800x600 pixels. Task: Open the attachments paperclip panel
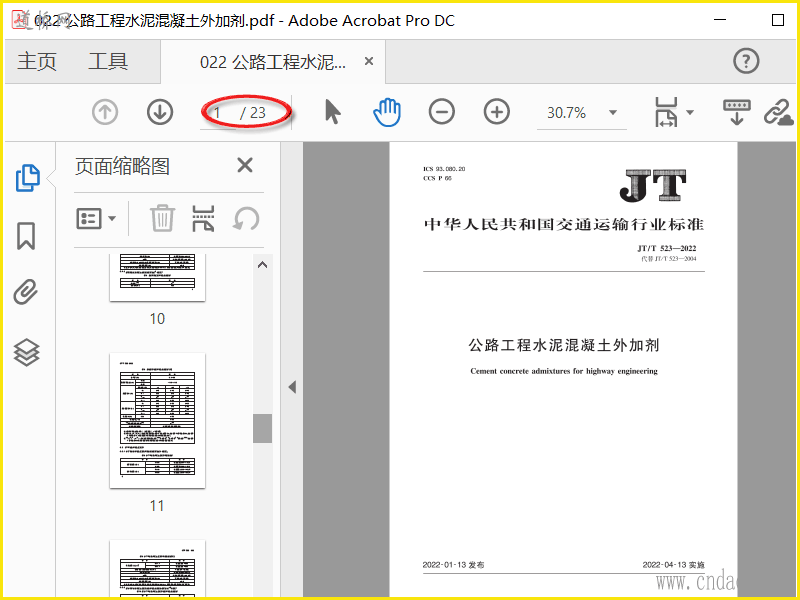point(26,292)
